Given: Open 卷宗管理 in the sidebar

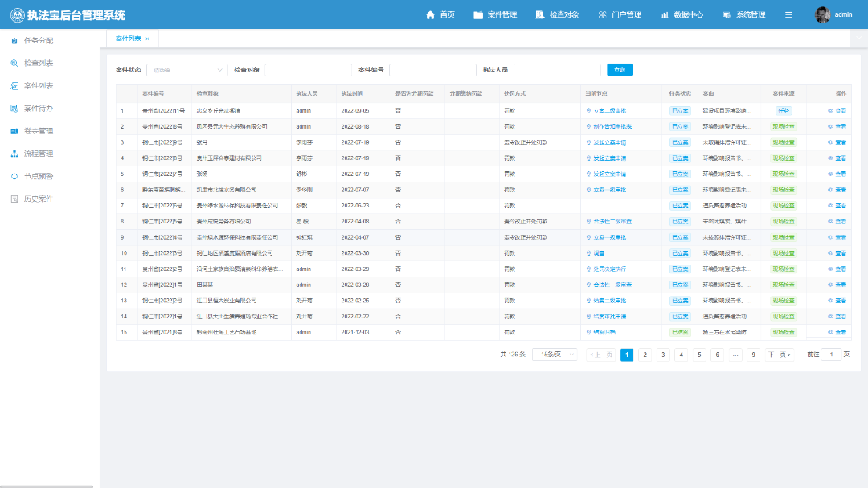Looking at the screenshot, I should coord(39,131).
